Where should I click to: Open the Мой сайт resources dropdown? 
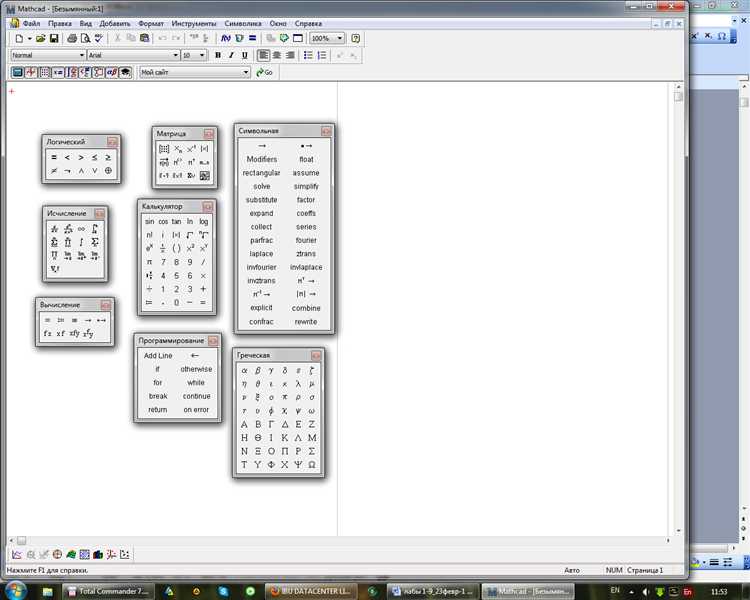point(246,72)
